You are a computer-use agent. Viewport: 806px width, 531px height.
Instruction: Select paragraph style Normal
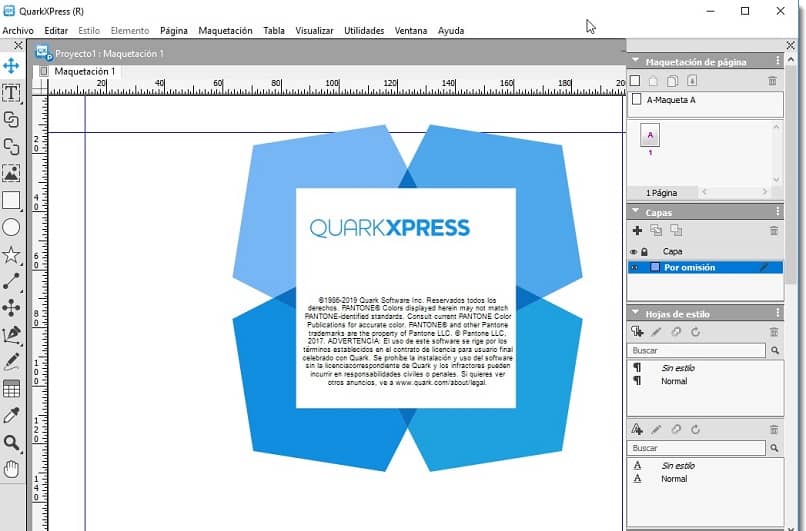(x=674, y=381)
